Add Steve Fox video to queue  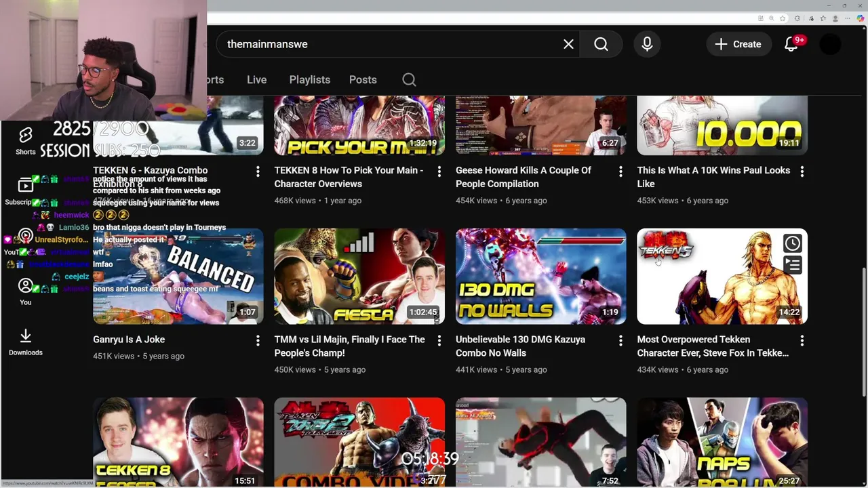pyautogui.click(x=792, y=265)
